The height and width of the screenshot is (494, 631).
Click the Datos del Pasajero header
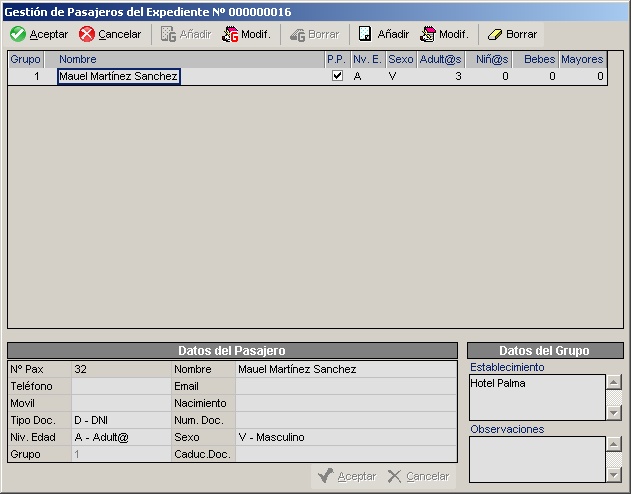click(232, 350)
